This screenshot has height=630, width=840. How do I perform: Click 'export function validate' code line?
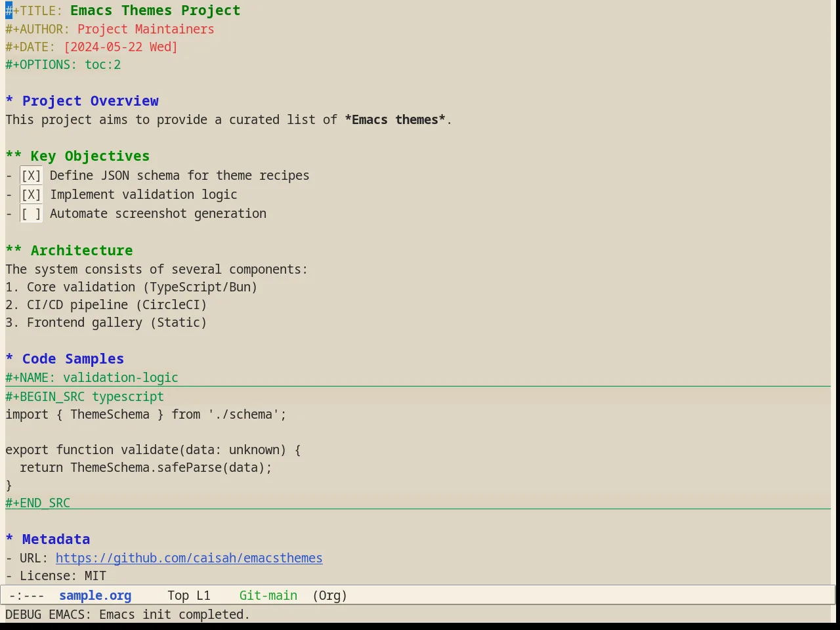pos(153,450)
